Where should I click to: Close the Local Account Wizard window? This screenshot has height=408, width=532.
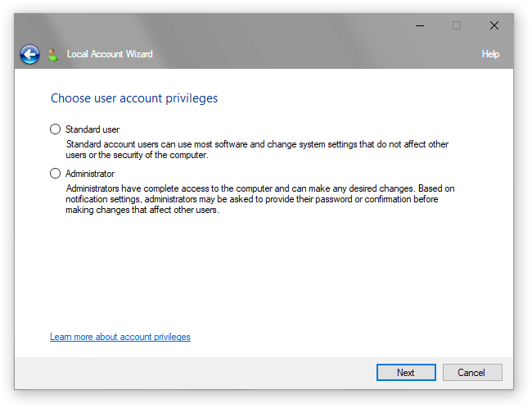coord(494,25)
